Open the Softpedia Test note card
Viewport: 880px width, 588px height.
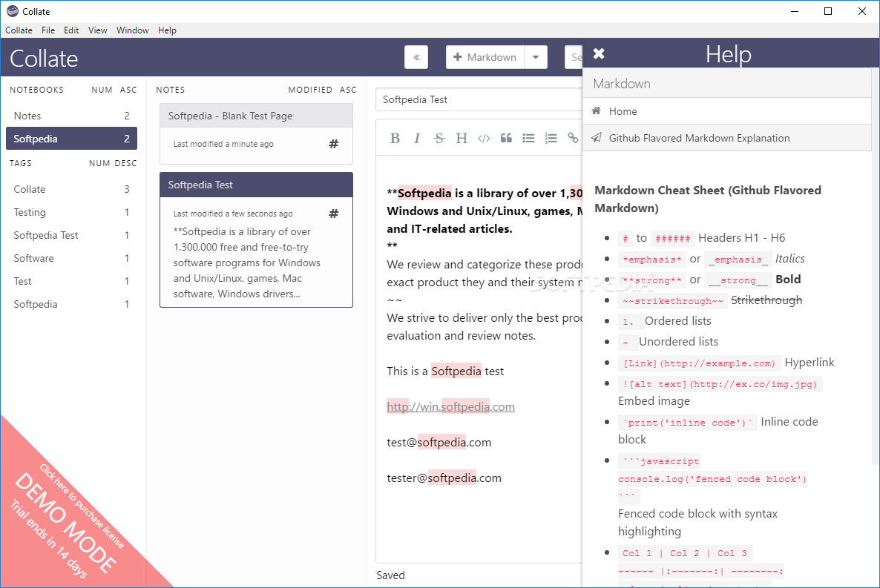click(x=257, y=240)
